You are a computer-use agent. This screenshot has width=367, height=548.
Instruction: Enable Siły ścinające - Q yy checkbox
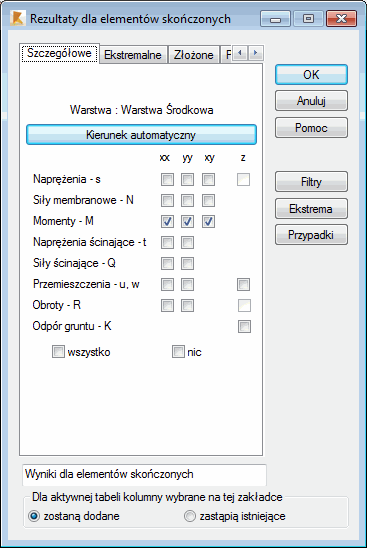187,264
